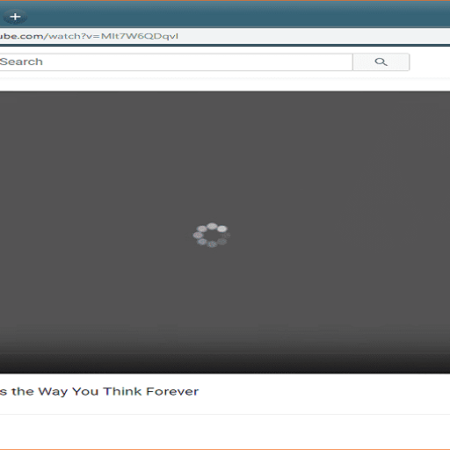The width and height of the screenshot is (450, 450).
Task: Focus the YouTube Search text field
Action: 176,62
